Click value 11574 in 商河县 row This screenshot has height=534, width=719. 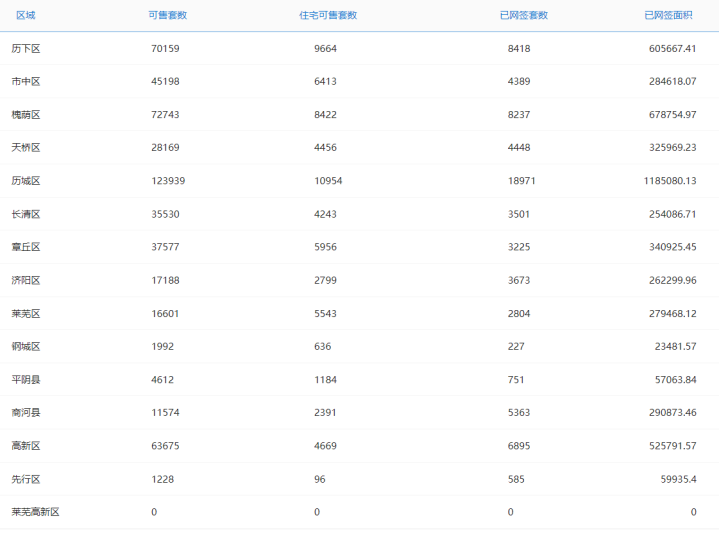click(166, 413)
